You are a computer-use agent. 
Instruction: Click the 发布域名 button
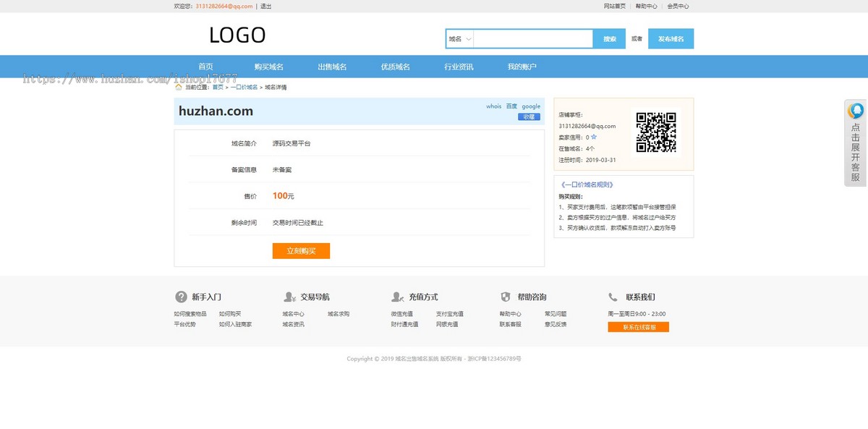[671, 39]
